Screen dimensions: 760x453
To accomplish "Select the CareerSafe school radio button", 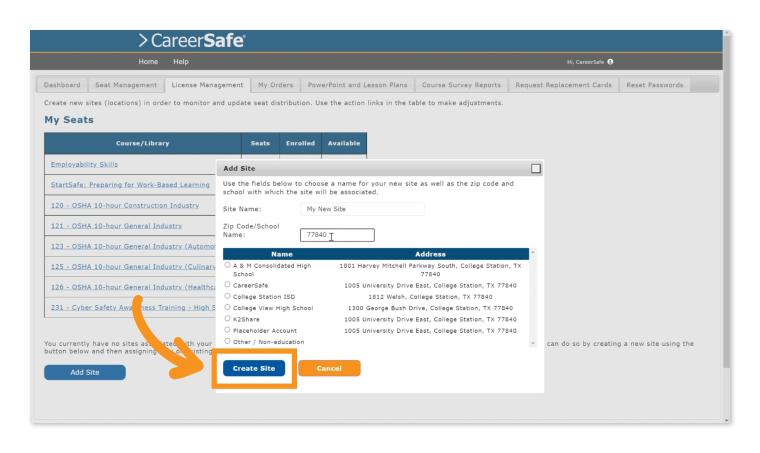I will click(x=227, y=284).
